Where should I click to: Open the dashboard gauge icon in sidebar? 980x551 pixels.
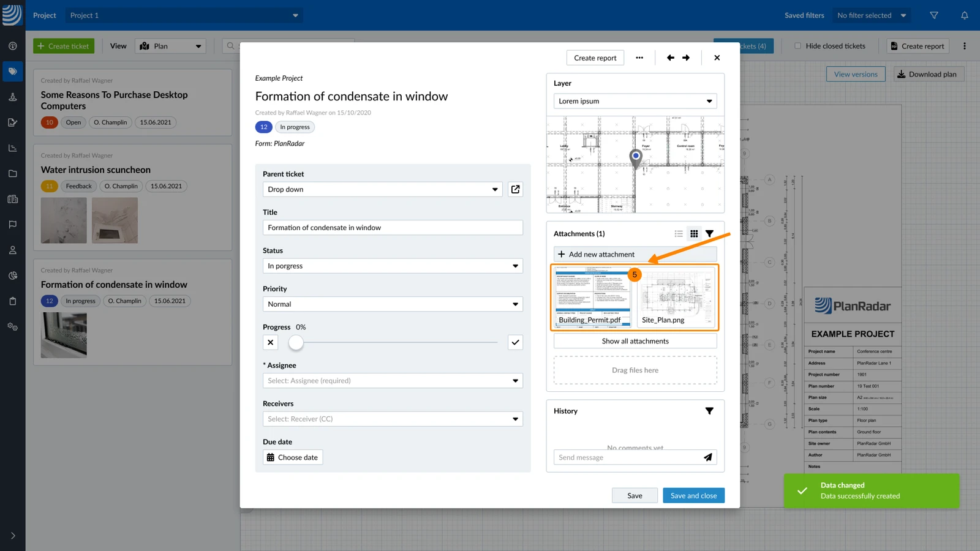click(x=12, y=46)
